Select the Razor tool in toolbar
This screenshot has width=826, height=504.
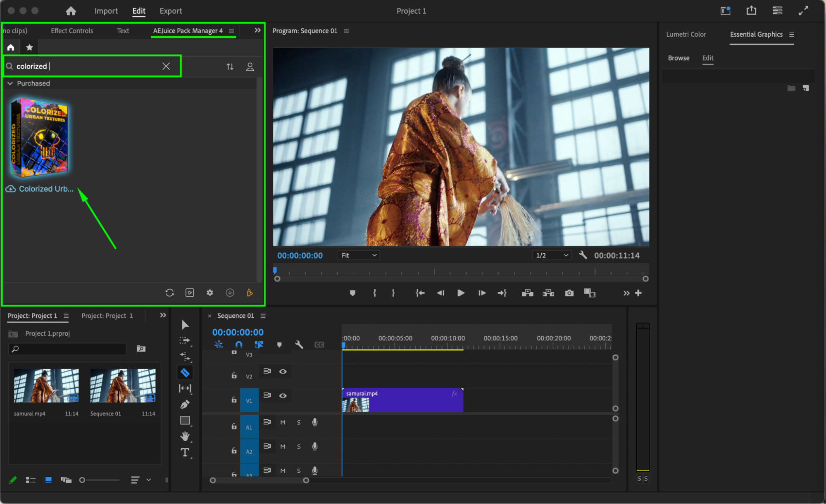[x=185, y=373]
